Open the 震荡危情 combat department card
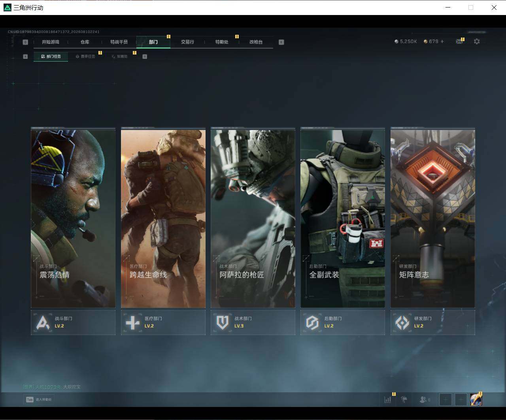This screenshot has width=506, height=420. 73,218
